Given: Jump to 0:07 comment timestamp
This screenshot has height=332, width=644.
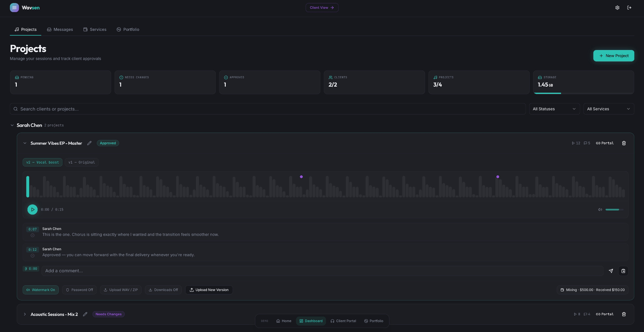Looking at the screenshot, I should [x=33, y=229].
